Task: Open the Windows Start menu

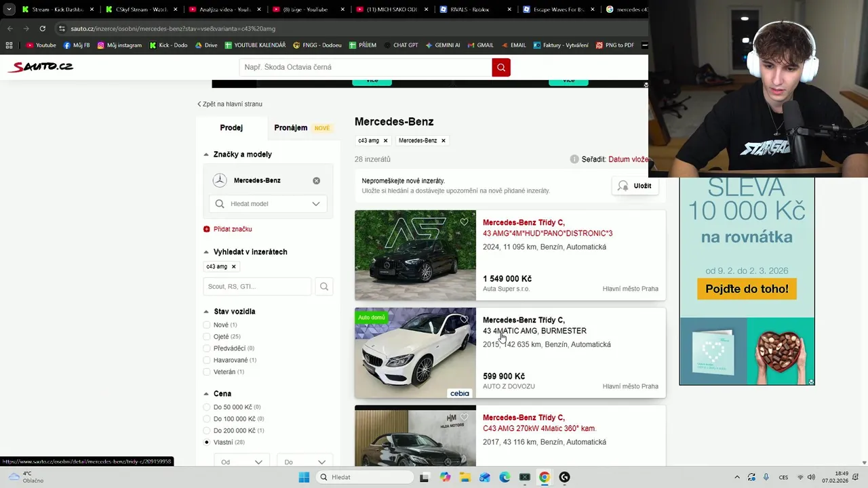Action: [x=304, y=477]
